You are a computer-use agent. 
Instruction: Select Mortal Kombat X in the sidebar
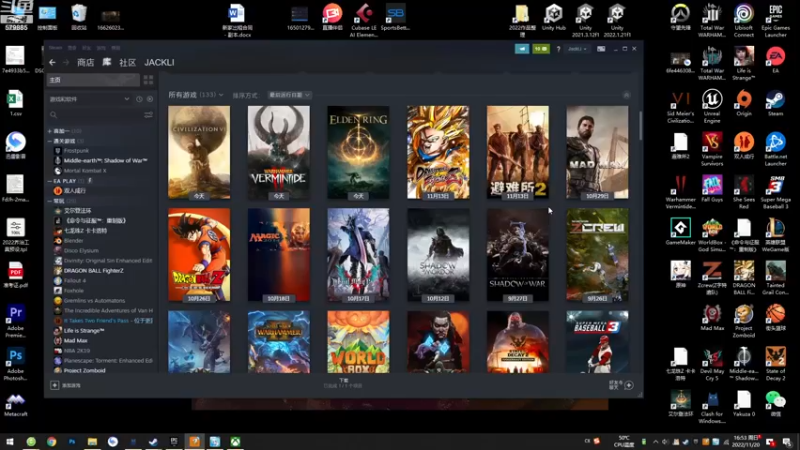[85, 171]
